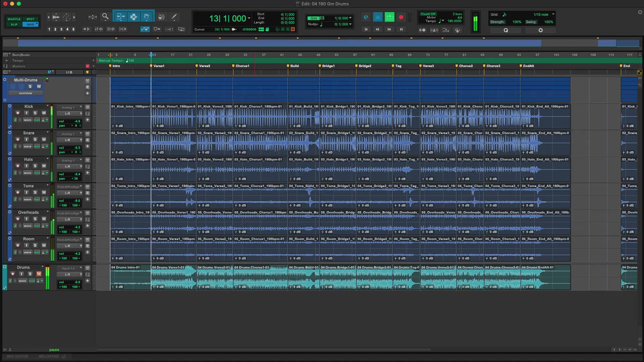The width and height of the screenshot is (644, 362).
Task: Open Kick track wave view selector
Action: (x=28, y=120)
